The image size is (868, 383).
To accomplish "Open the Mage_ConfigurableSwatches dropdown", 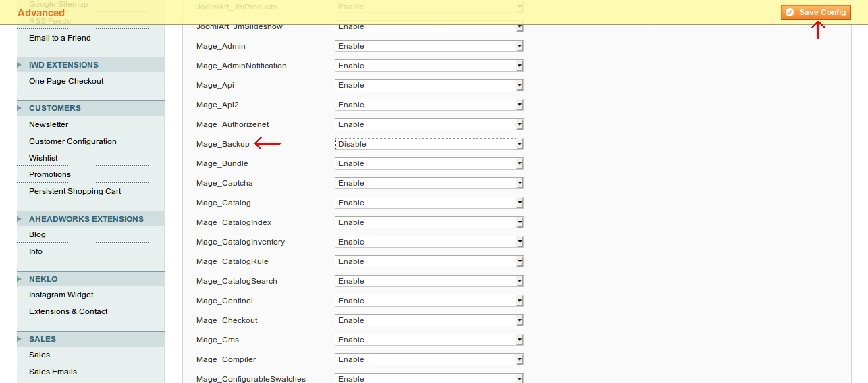I will [429, 378].
